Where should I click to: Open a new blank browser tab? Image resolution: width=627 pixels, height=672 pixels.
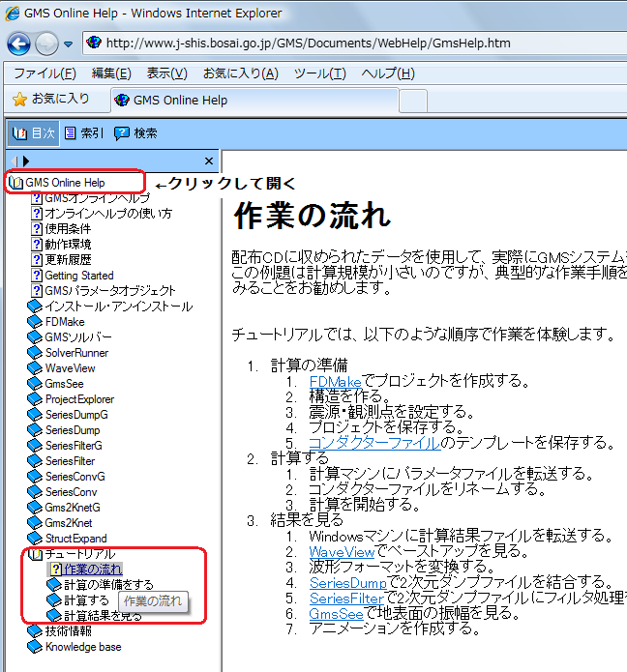413,101
